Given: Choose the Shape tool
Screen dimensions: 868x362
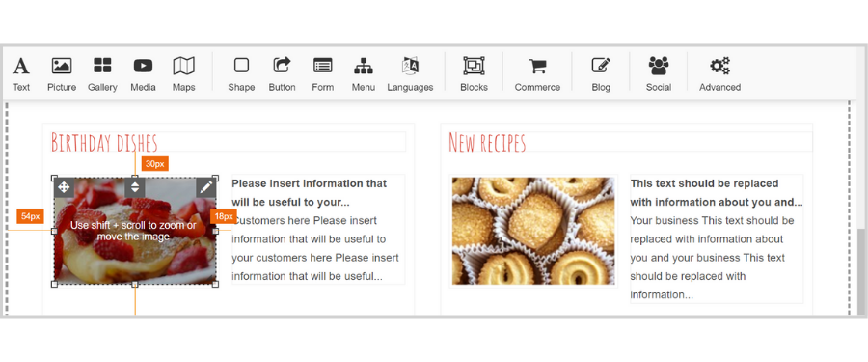Looking at the screenshot, I should pyautogui.click(x=241, y=73).
